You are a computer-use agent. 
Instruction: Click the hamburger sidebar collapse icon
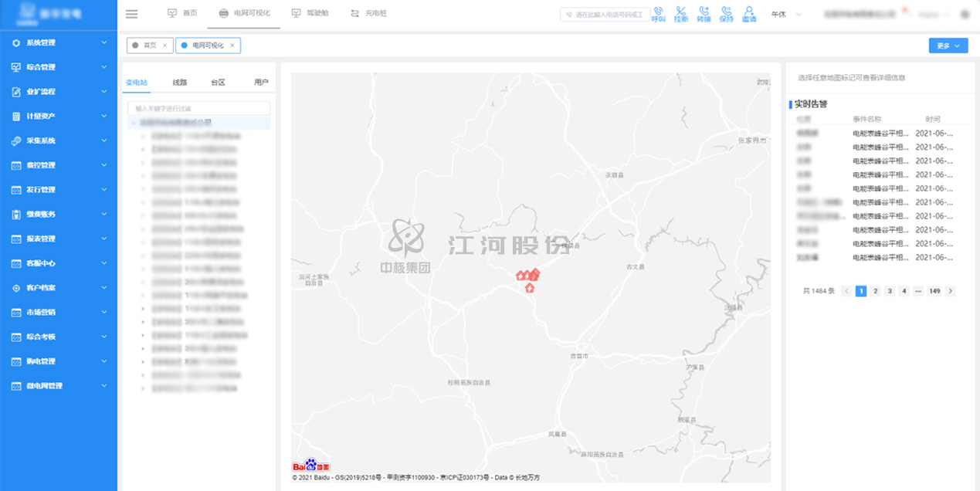131,14
